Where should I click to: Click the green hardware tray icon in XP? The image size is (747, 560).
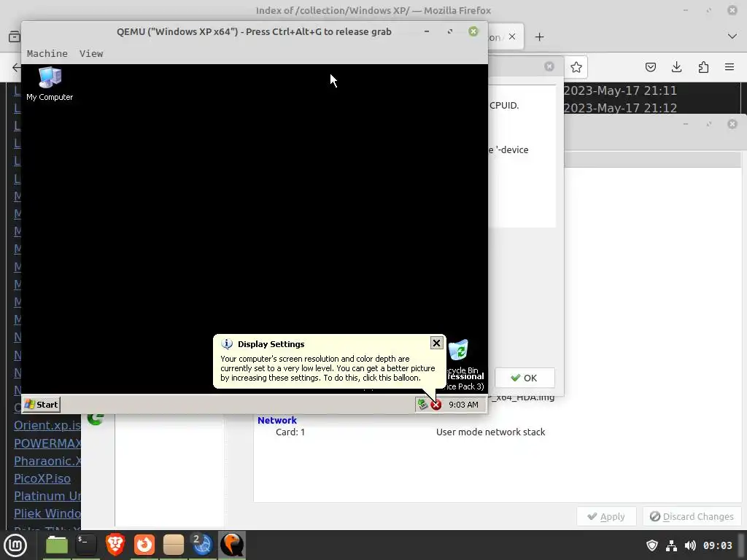tap(422, 404)
